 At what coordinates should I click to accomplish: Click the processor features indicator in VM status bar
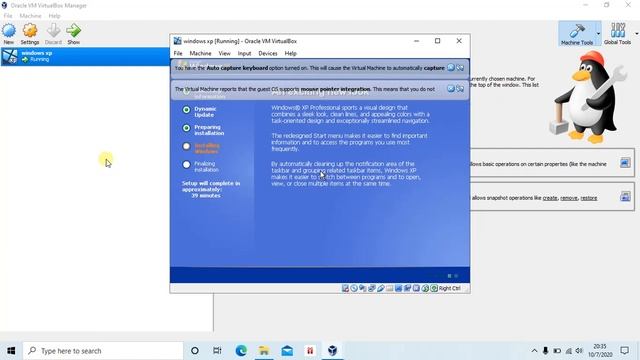pos(416,288)
